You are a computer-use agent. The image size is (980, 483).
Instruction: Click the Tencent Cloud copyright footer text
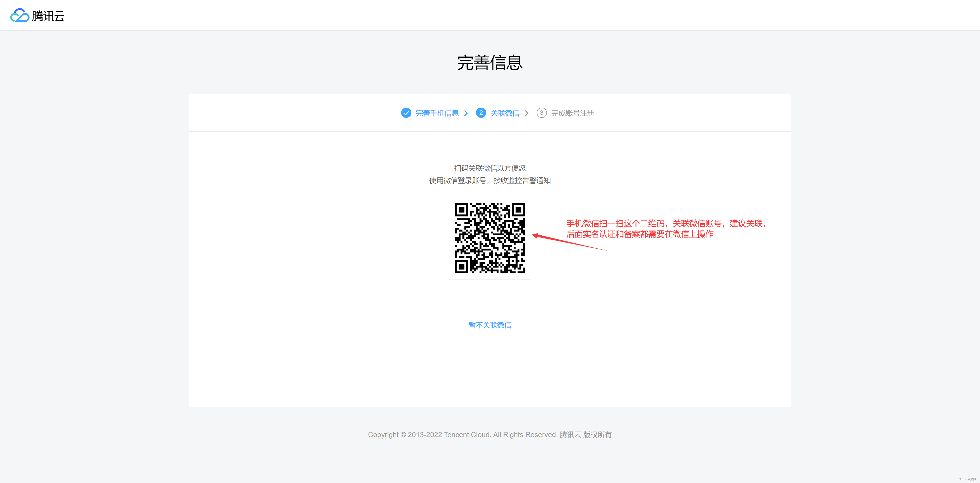[490, 435]
